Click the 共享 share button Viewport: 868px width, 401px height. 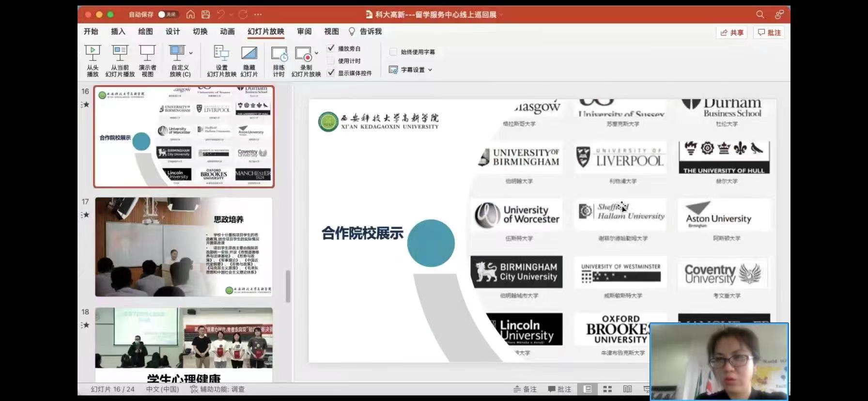[x=731, y=32]
